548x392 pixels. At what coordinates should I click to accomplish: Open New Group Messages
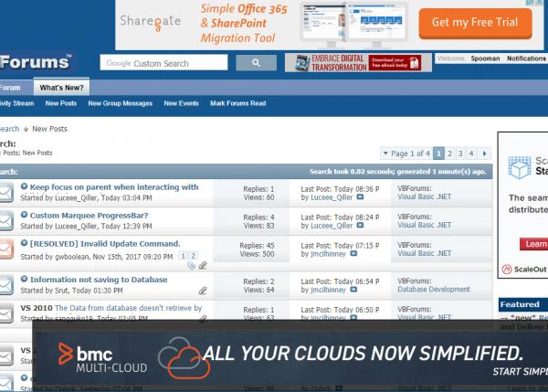pyautogui.click(x=121, y=103)
